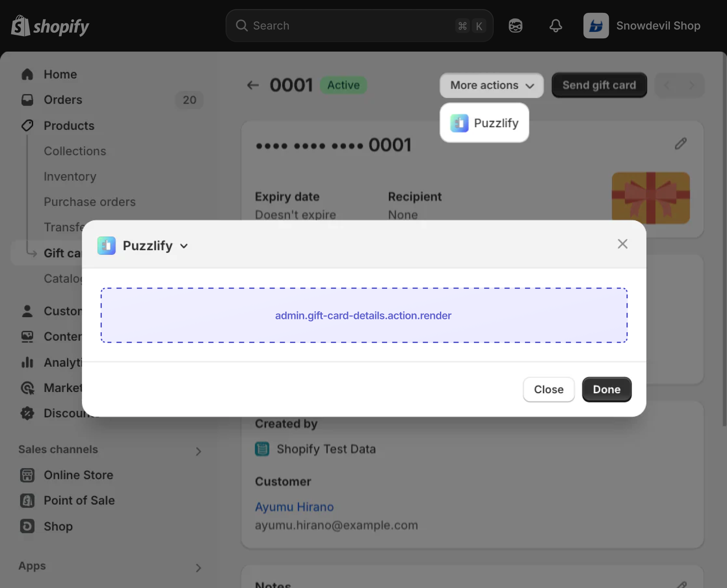Viewport: 727px width, 588px height.
Task: Click the Active status badge
Action: click(343, 85)
